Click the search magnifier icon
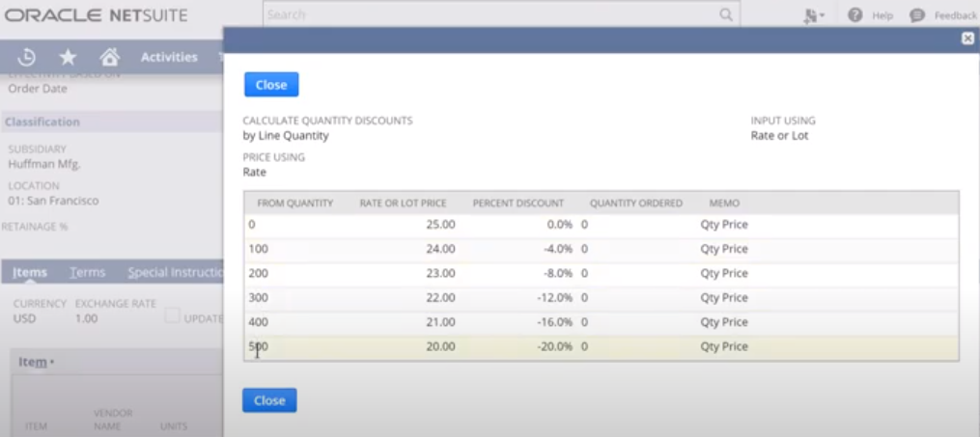Viewport: 980px width, 437px height. [726, 14]
